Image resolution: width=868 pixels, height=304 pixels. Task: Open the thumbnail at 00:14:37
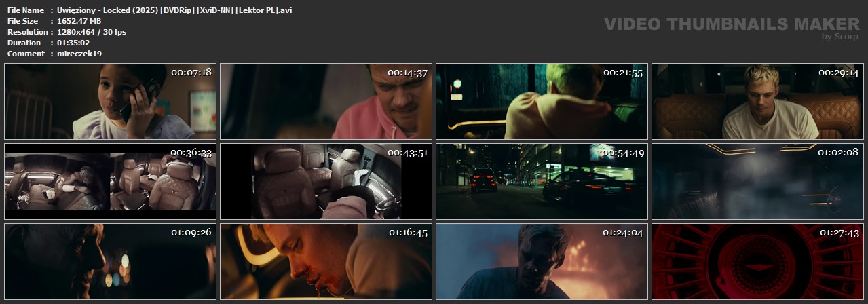326,102
